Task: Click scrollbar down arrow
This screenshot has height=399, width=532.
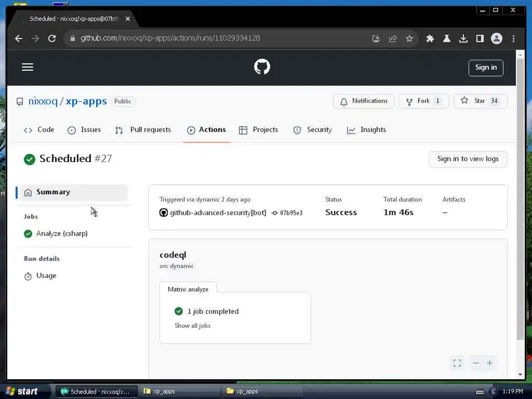Action: pos(520,375)
